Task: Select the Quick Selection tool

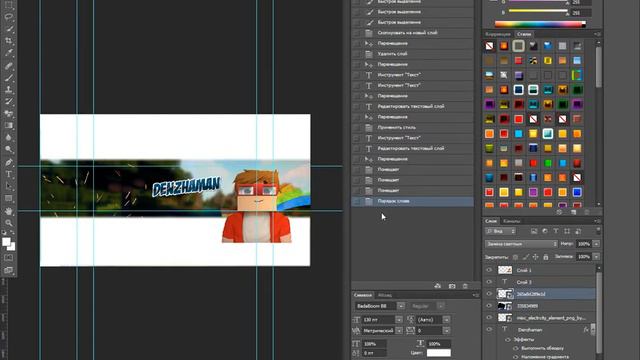Action: (9, 29)
